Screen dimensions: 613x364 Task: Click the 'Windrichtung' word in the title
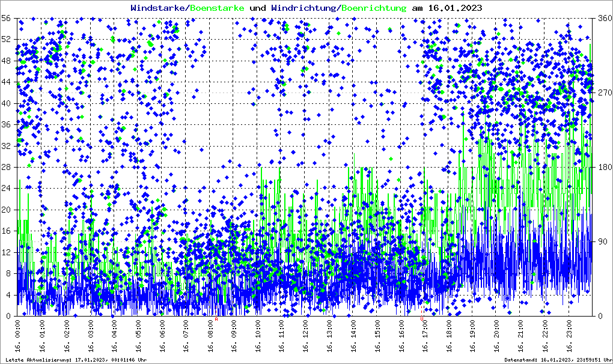[x=303, y=8]
